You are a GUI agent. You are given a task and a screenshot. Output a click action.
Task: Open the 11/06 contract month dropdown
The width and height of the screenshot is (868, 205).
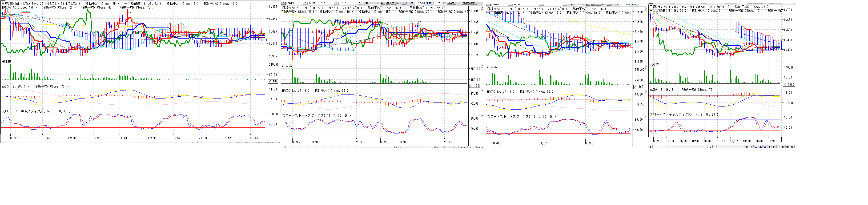pyautogui.click(x=360, y=2)
